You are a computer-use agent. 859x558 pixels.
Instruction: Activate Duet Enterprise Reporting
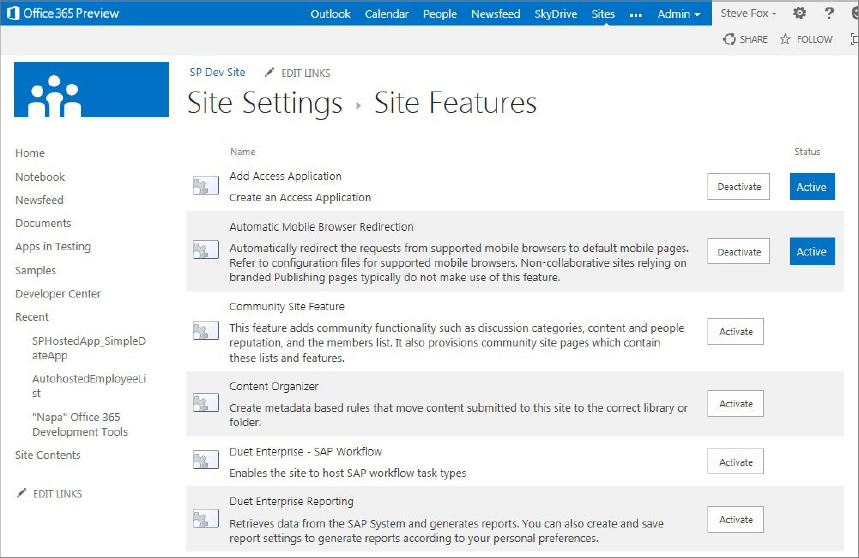[735, 519]
